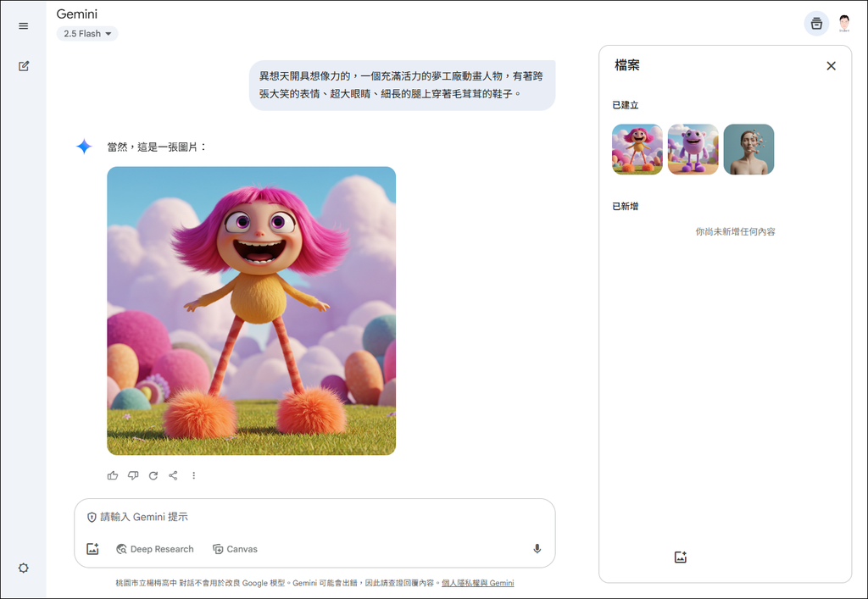The image size is (868, 599).
Task: Click the user prompt message bubble
Action: tap(402, 86)
